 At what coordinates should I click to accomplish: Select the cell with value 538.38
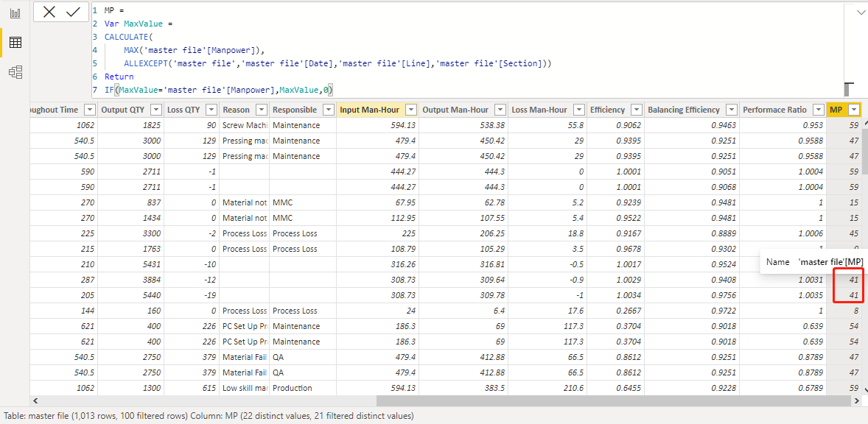(x=463, y=125)
